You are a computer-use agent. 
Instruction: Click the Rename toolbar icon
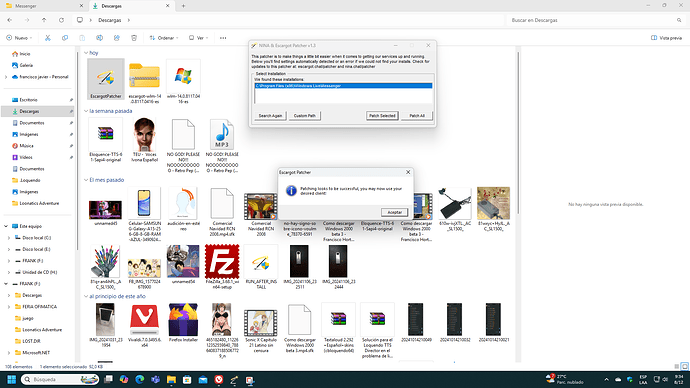coord(99,38)
